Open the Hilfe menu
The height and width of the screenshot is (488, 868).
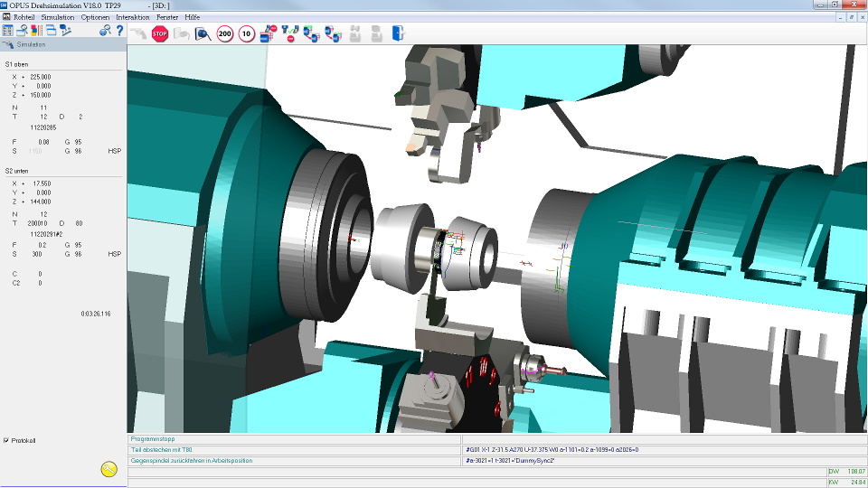click(192, 17)
